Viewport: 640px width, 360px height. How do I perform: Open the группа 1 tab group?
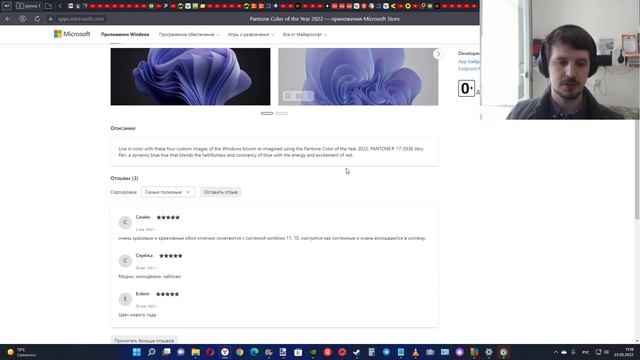(28, 6)
